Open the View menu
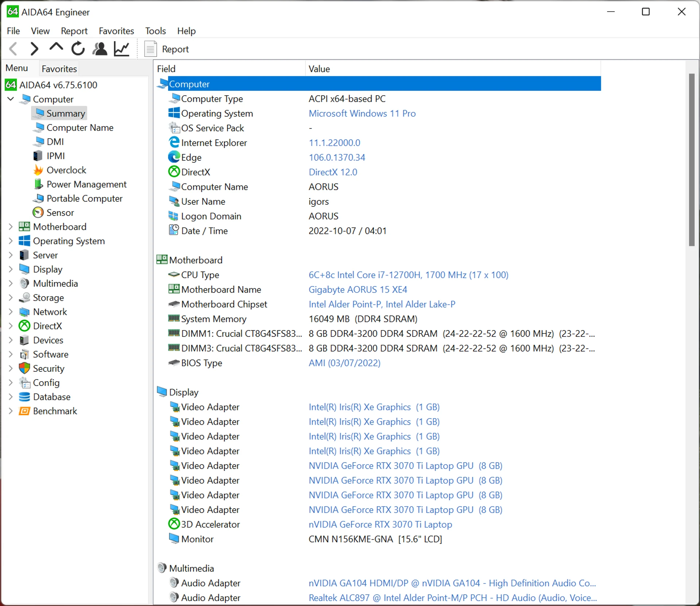The image size is (700, 606). tap(40, 31)
